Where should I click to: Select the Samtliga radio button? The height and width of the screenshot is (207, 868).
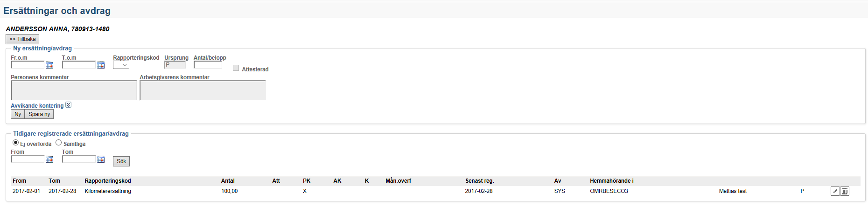[x=59, y=143]
